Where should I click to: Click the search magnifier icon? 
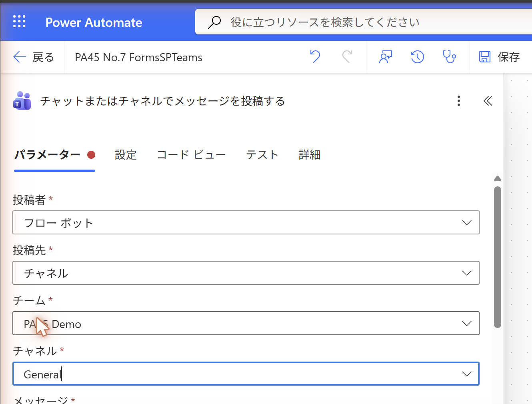point(214,22)
